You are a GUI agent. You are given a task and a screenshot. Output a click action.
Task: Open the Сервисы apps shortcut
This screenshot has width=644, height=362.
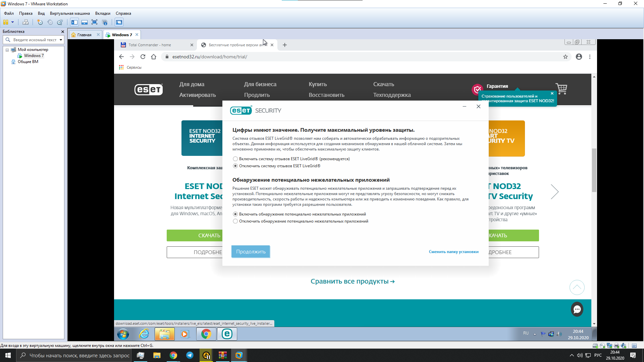(130, 67)
